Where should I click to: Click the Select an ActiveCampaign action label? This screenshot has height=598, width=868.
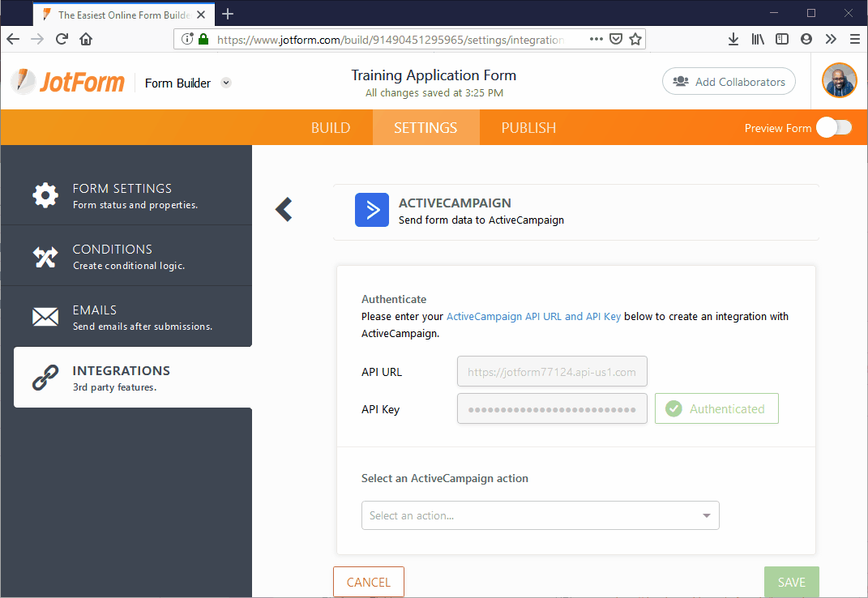tap(445, 478)
